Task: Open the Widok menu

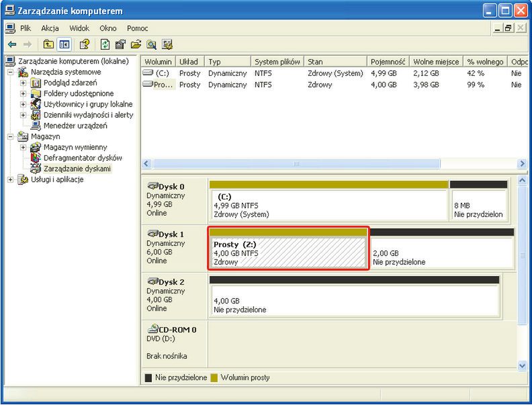Action: [79, 28]
